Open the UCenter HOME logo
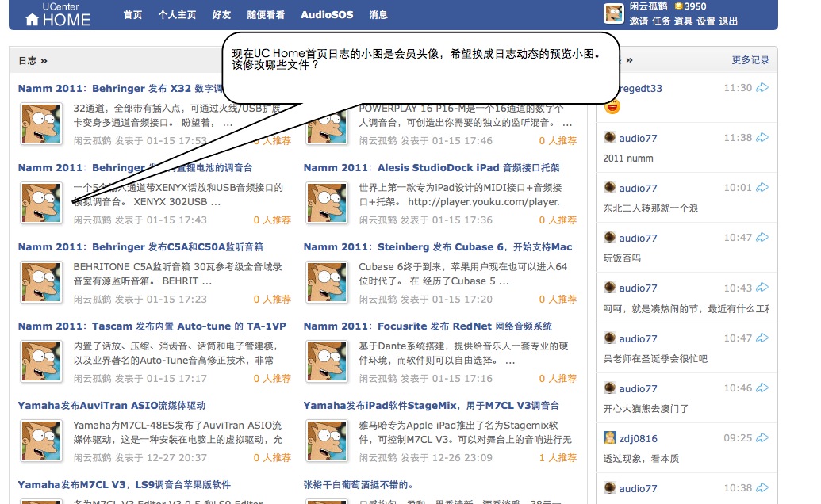This screenshot has height=504, width=821. click(58, 14)
